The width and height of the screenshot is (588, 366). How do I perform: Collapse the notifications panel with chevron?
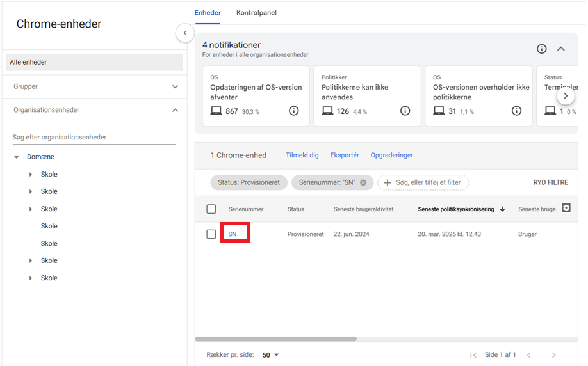click(x=561, y=49)
